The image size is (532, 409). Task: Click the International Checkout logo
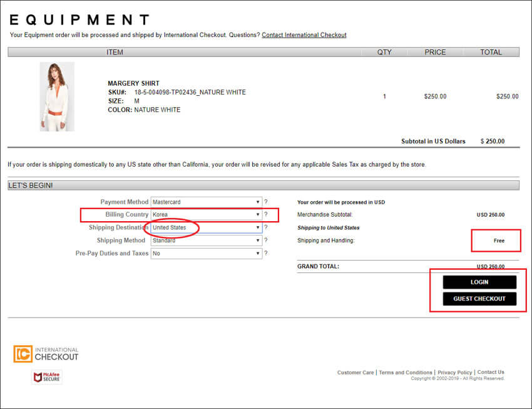pyautogui.click(x=46, y=354)
